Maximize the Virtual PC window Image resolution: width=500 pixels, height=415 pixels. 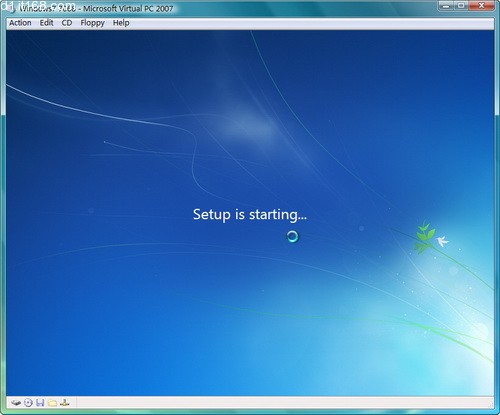[461, 6]
